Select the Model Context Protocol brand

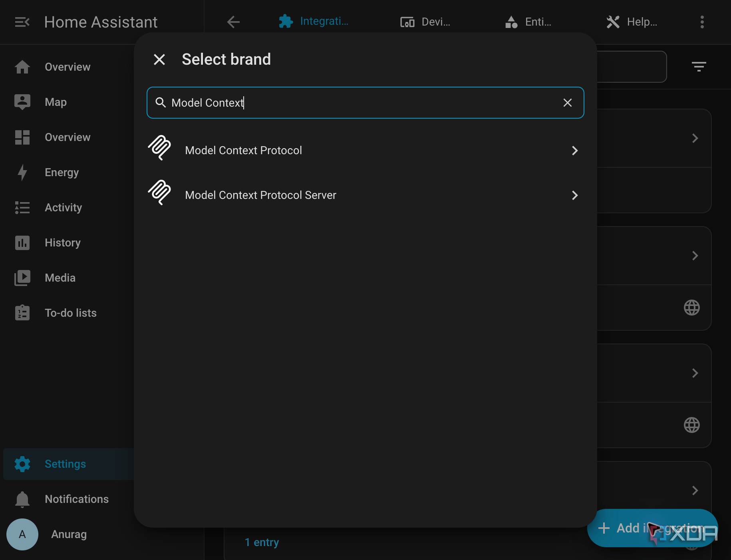365,151
